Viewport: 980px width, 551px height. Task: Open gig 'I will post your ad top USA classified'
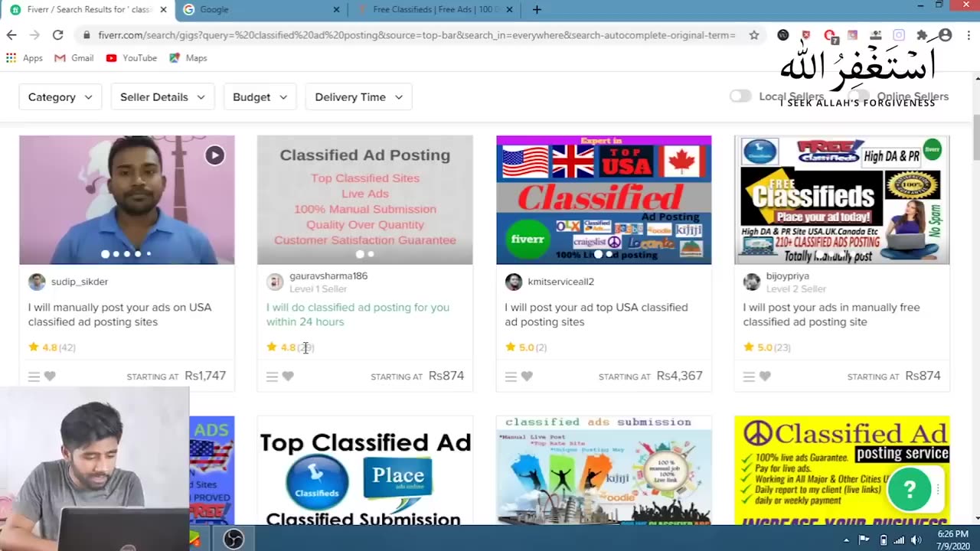(x=596, y=315)
